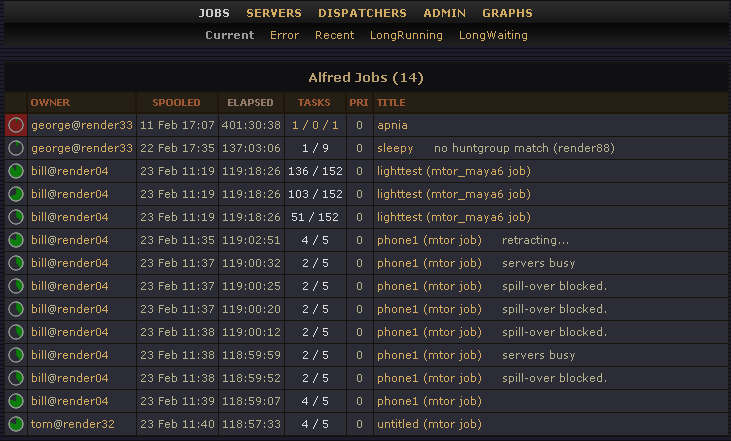731x441 pixels.
Task: Click the red error status icon for apnia job
Action: [15, 125]
